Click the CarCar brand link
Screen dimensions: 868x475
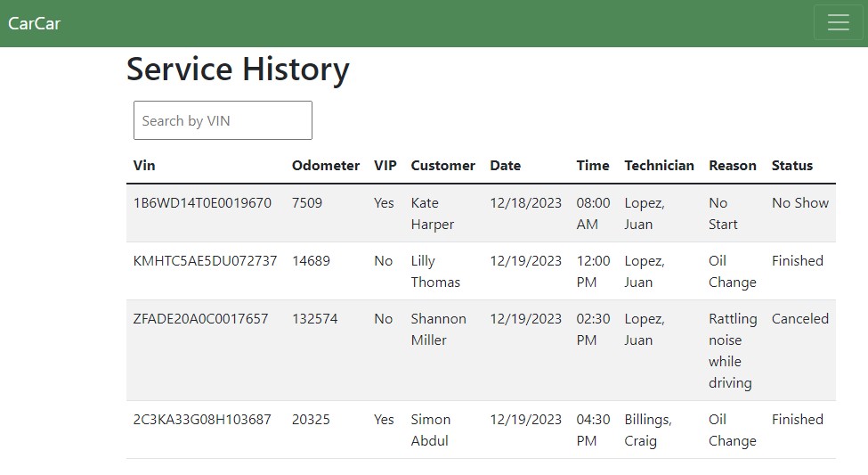coord(34,23)
